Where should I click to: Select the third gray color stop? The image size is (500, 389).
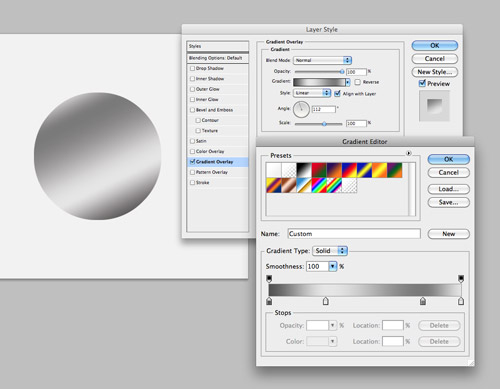tap(423, 301)
